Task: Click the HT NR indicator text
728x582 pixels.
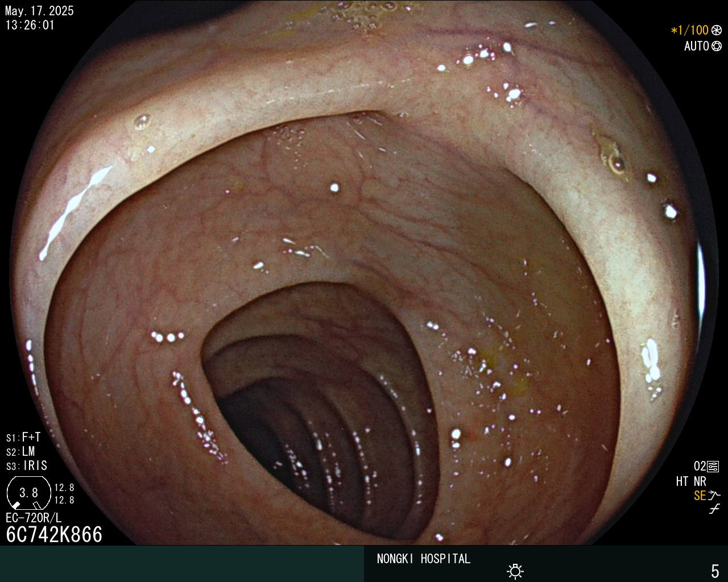Action: coord(691,481)
